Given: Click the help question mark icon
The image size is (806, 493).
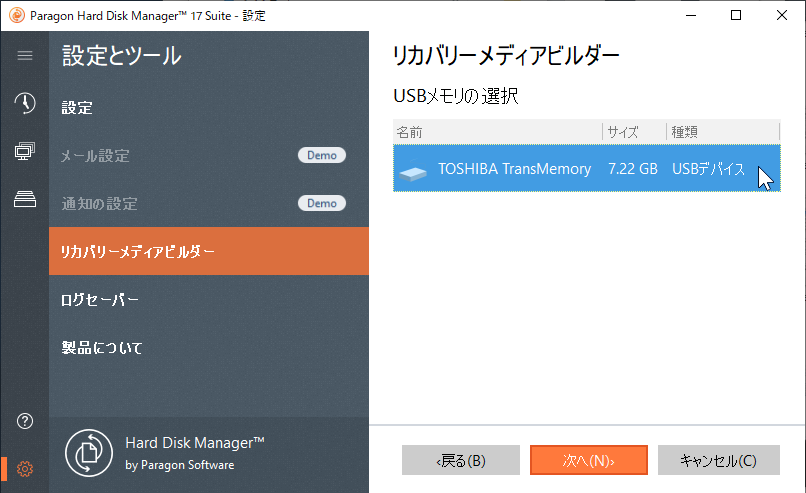Looking at the screenshot, I should click(x=25, y=421).
